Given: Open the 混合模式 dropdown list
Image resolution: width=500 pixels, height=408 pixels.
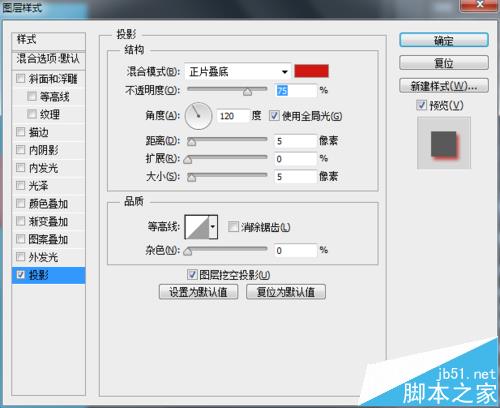Looking at the screenshot, I should tap(238, 71).
